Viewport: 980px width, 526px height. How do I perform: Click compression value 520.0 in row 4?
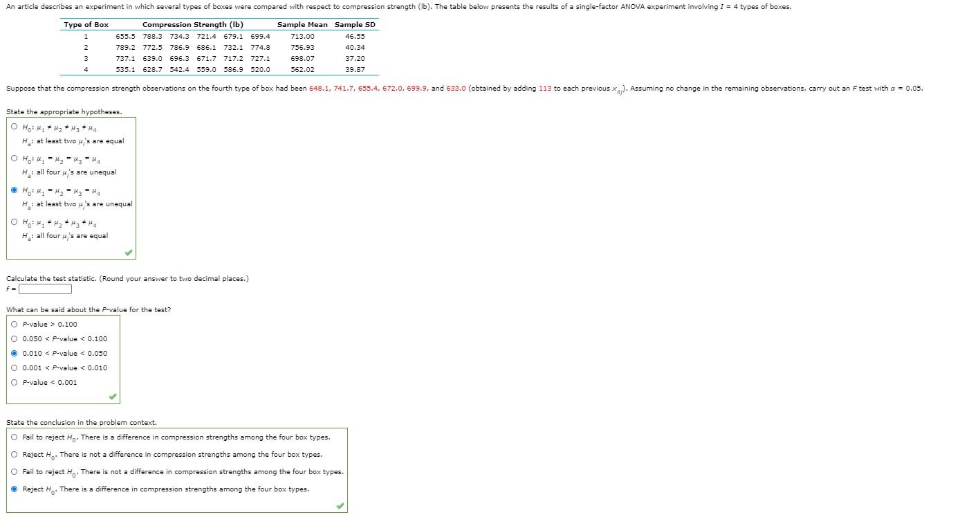(x=260, y=69)
